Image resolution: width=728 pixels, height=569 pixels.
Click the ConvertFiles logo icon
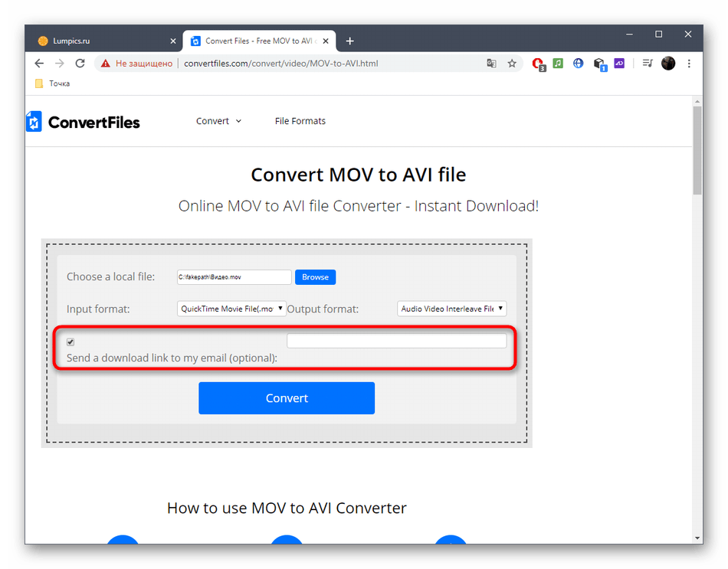tap(34, 122)
